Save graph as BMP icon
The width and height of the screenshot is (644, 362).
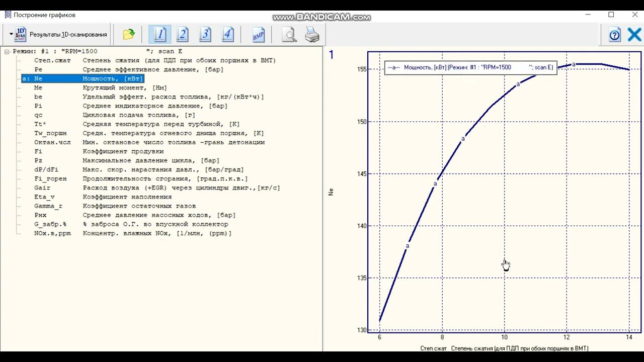(x=258, y=35)
